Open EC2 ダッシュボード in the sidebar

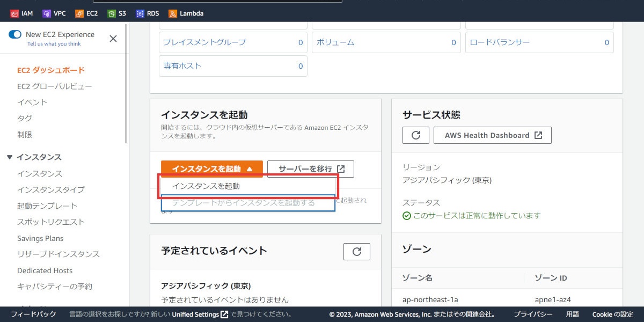coord(51,70)
